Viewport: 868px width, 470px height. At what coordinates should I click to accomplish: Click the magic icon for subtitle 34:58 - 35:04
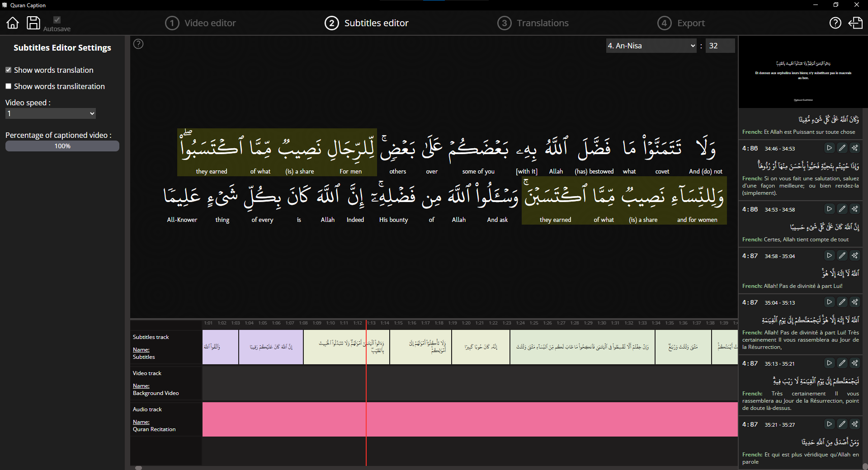pyautogui.click(x=854, y=255)
